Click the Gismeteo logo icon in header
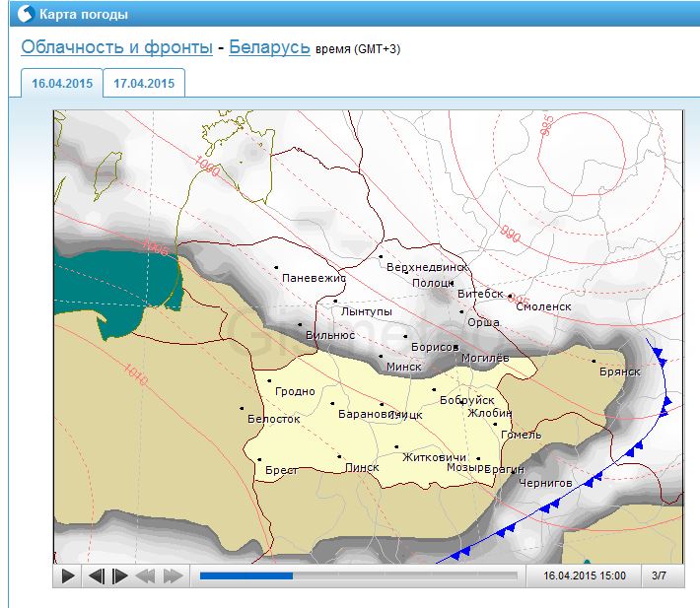700x608 pixels. [26, 14]
